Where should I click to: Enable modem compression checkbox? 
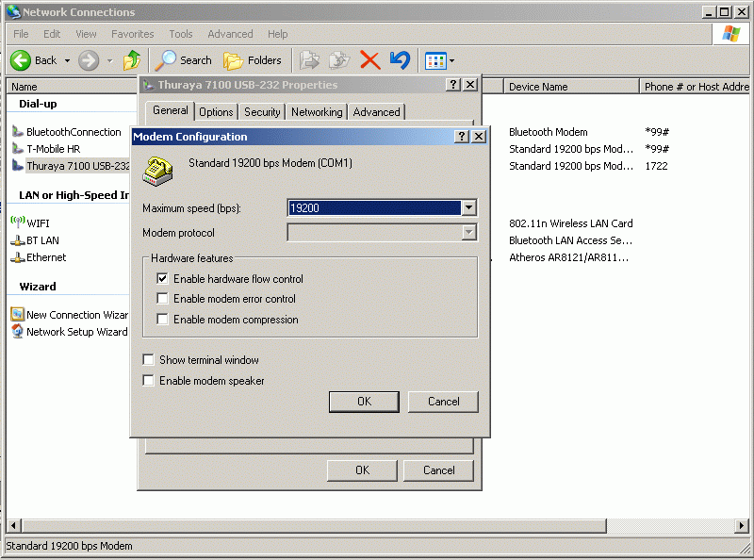click(x=162, y=319)
